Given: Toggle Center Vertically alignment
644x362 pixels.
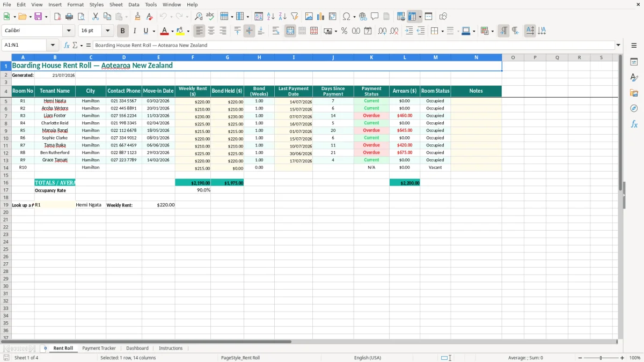Looking at the screenshot, I should pos(249,31).
